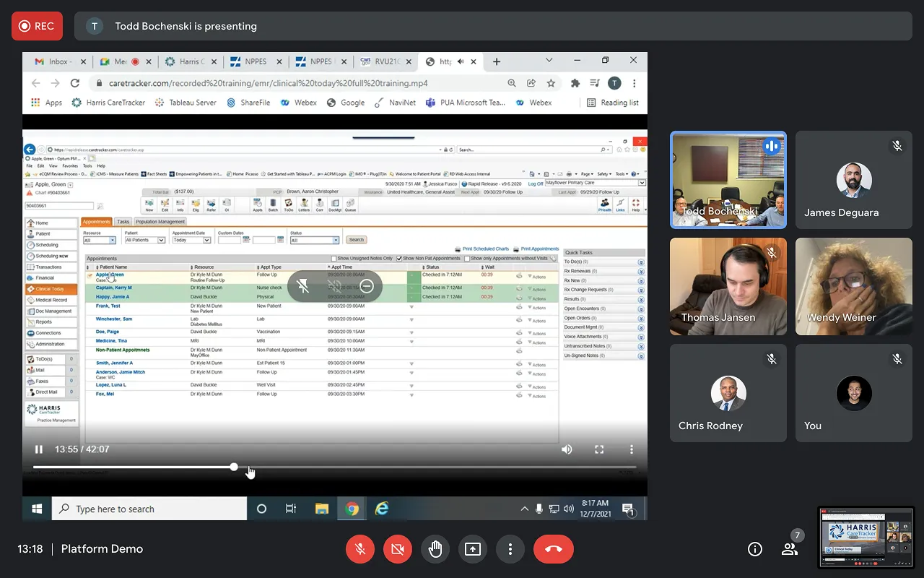Turn on camera in Meet controls

coord(397,550)
